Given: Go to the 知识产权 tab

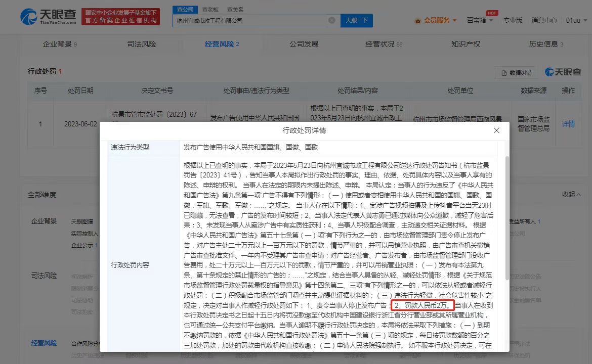Looking at the screenshot, I should 466,44.
